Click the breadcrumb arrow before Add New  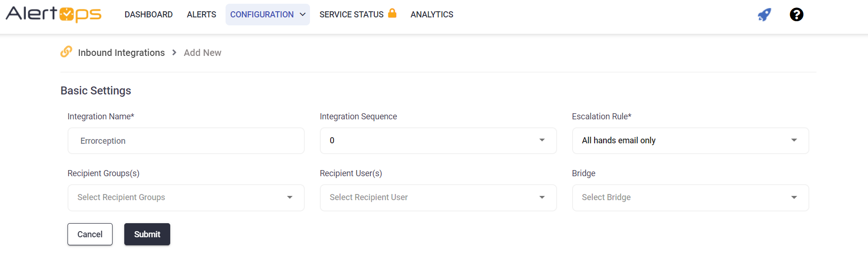174,53
